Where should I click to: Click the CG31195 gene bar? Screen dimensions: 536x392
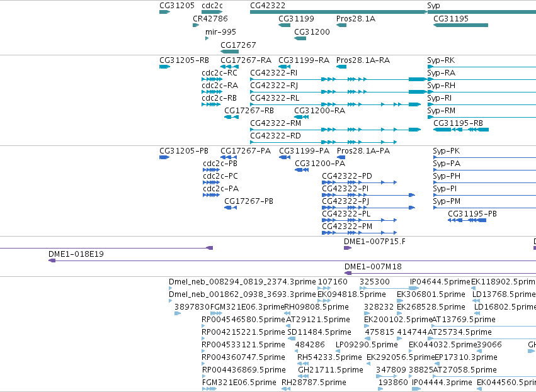[461, 25]
